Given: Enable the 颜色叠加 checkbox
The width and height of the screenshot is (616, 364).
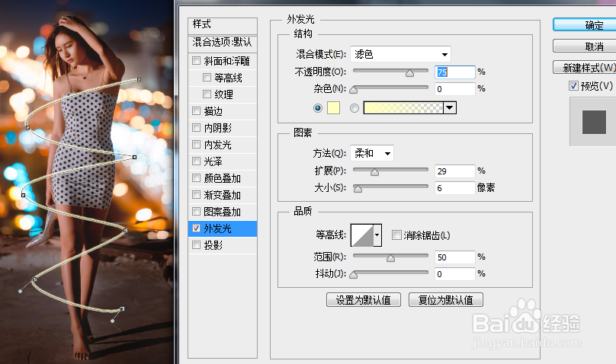Looking at the screenshot, I should [196, 178].
